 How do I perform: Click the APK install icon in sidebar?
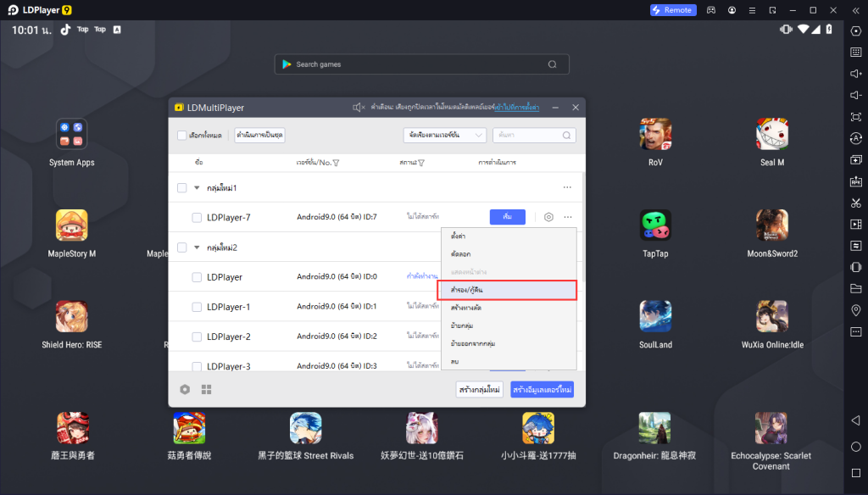(856, 181)
